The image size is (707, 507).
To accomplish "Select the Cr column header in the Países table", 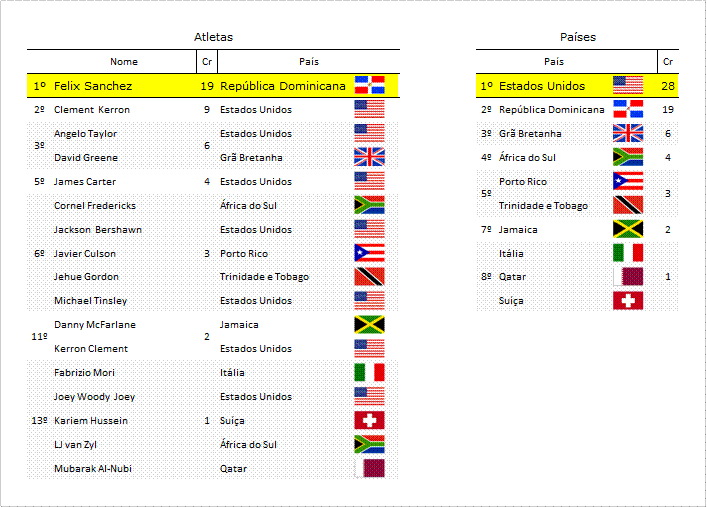I will coord(668,62).
